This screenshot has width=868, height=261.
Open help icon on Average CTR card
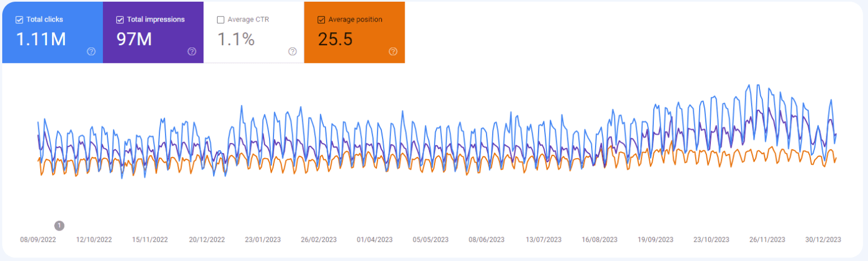[292, 51]
